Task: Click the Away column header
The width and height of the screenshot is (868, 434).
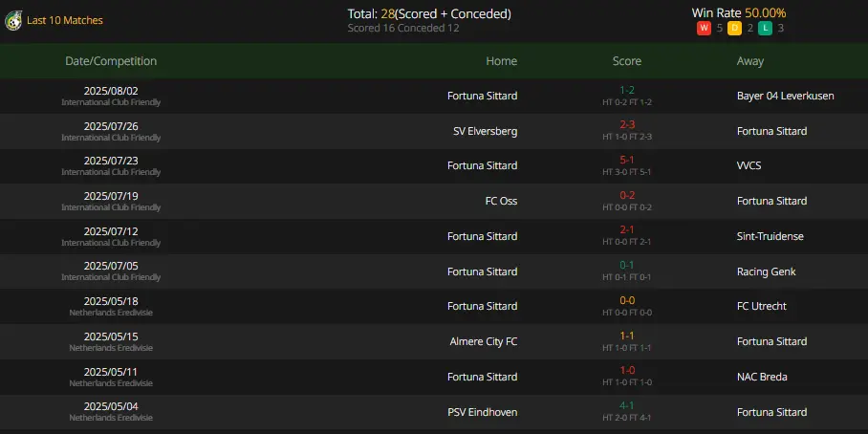Action: [x=750, y=61]
